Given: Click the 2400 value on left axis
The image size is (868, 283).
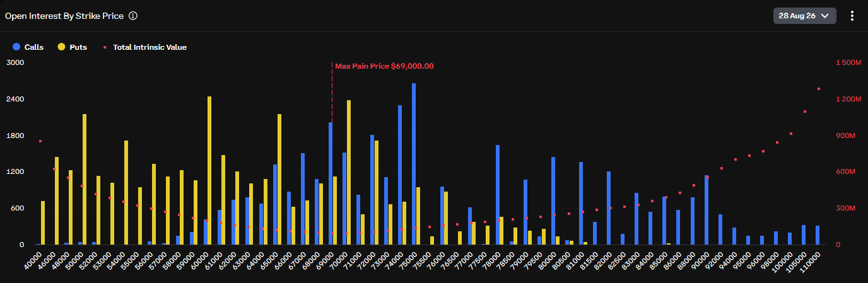Looking at the screenshot, I should [x=16, y=100].
